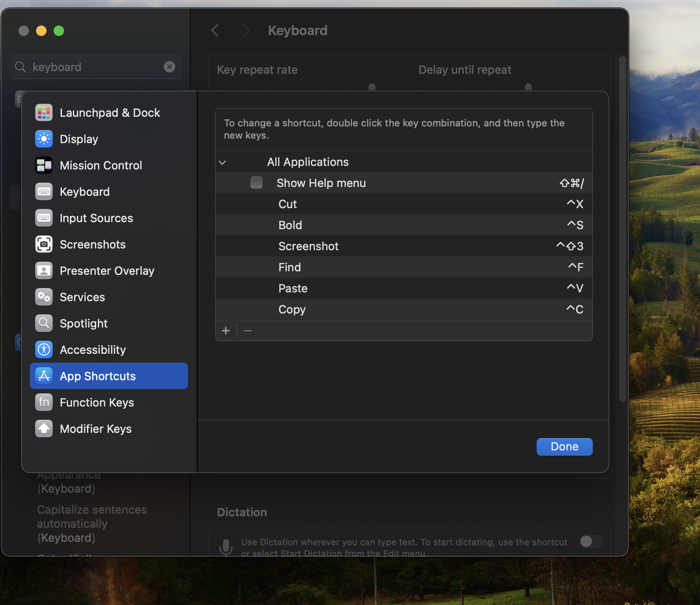Open Capitalize sentences automatically search result
Viewport: 700px width, 605px height.
[x=92, y=523]
